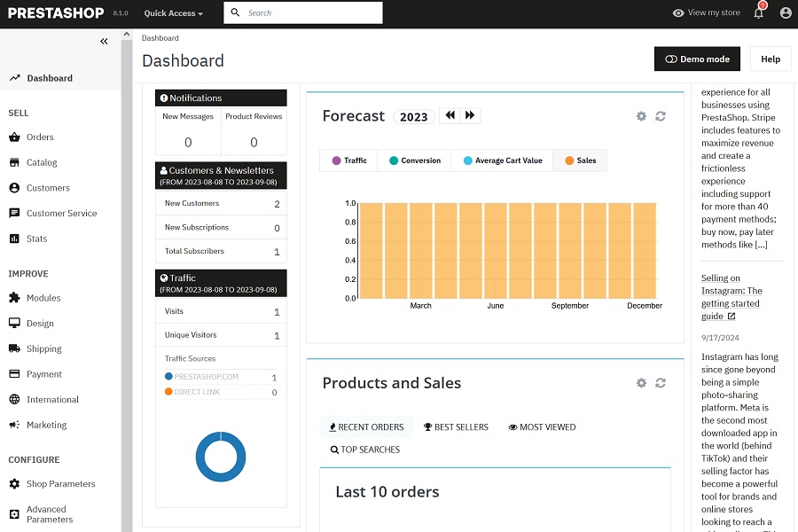The height and width of the screenshot is (532, 798).
Task: Refresh the Forecast panel
Action: tap(661, 116)
